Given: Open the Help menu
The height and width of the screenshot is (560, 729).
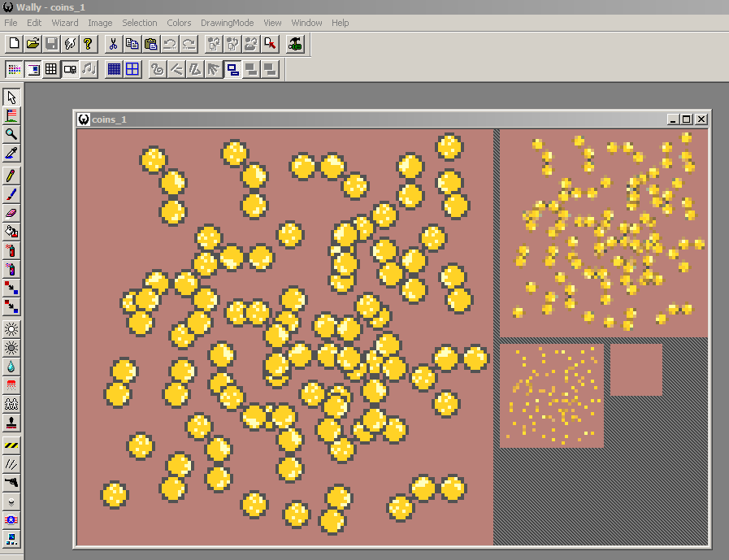Looking at the screenshot, I should click(340, 23).
